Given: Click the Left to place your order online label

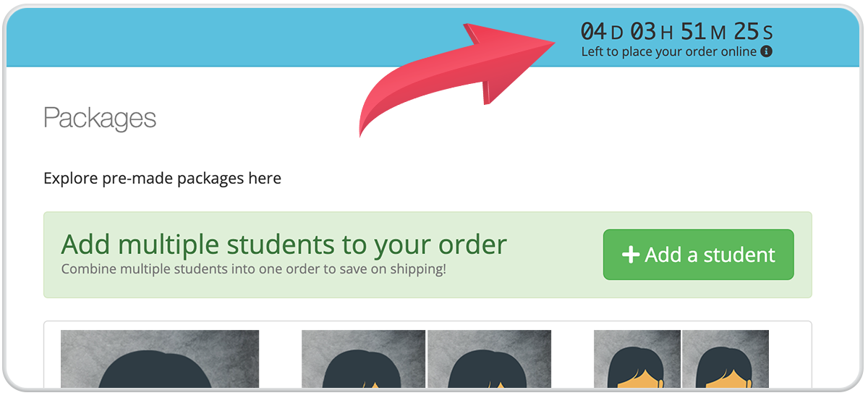Looking at the screenshot, I should tap(669, 52).
